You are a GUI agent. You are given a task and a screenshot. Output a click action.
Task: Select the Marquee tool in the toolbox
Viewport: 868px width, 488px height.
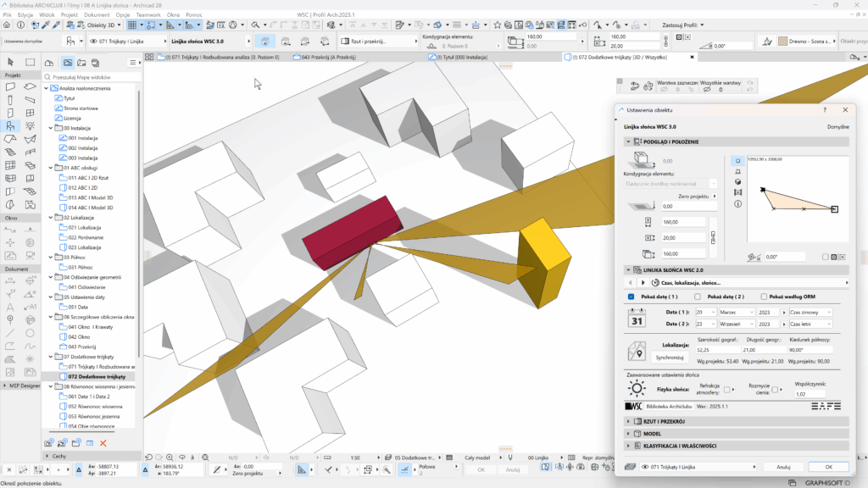click(x=30, y=62)
